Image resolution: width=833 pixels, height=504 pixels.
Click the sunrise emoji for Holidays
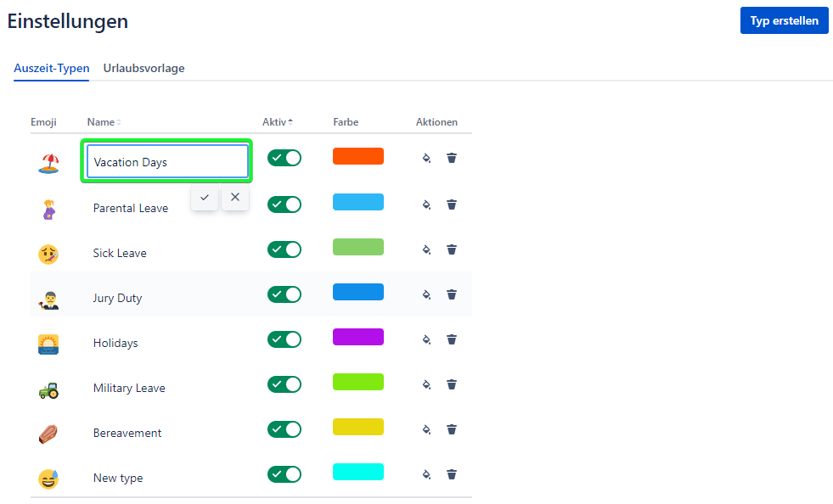click(48, 344)
